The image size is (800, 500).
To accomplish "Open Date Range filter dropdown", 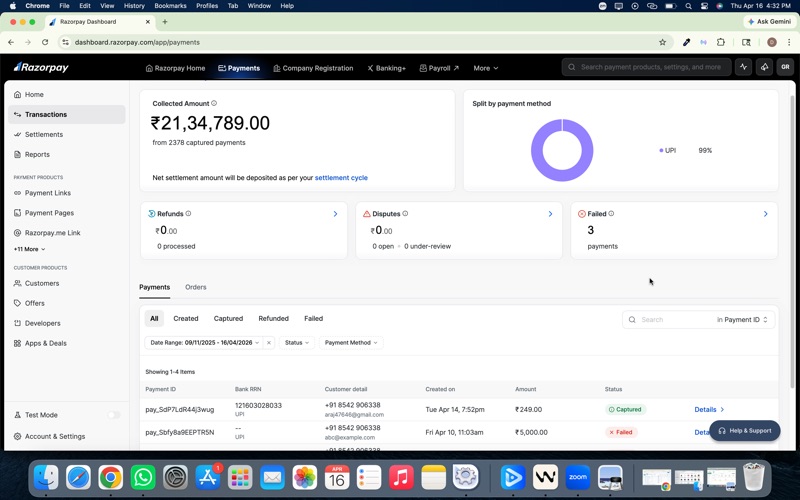I will tap(204, 343).
